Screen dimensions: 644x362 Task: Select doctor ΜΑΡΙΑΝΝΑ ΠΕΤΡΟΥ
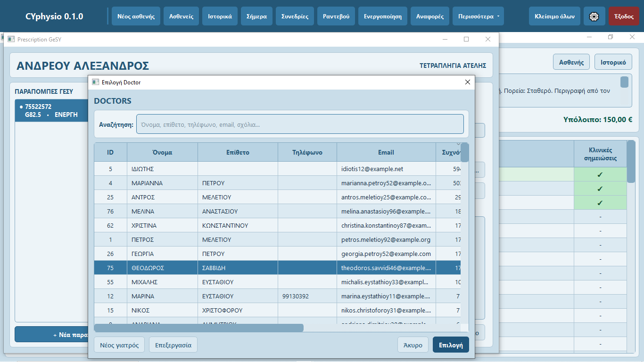coord(278,183)
